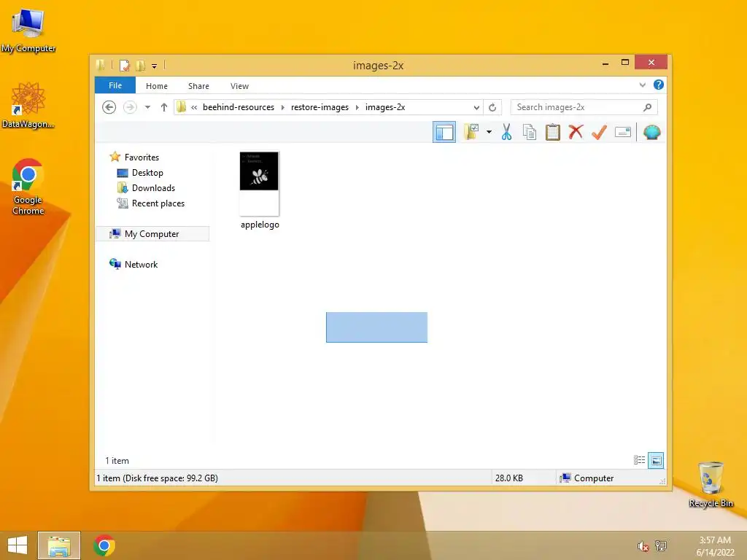Select Network in the navigation pane
The width and height of the screenshot is (747, 560).
coord(141,264)
